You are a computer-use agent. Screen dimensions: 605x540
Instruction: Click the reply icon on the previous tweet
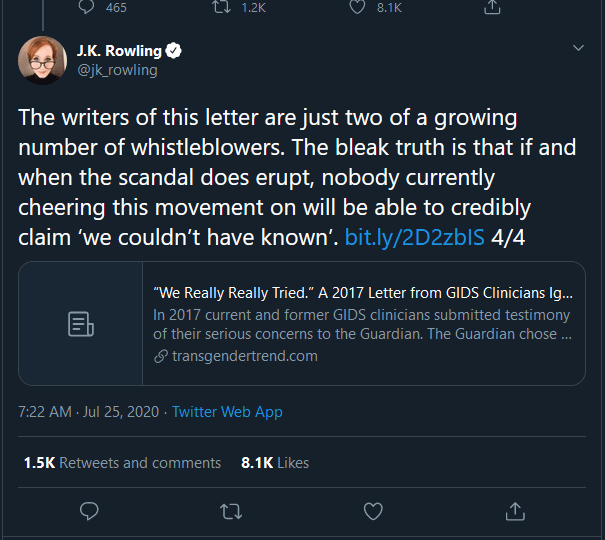pyautogui.click(x=87, y=8)
